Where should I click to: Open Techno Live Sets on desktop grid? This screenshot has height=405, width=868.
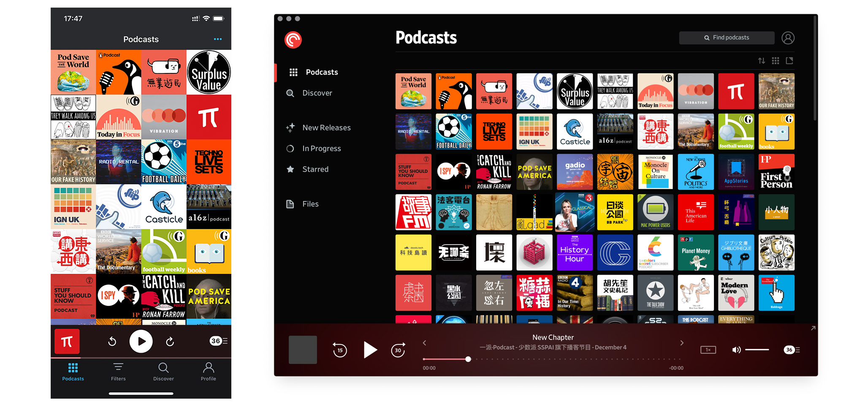494,132
